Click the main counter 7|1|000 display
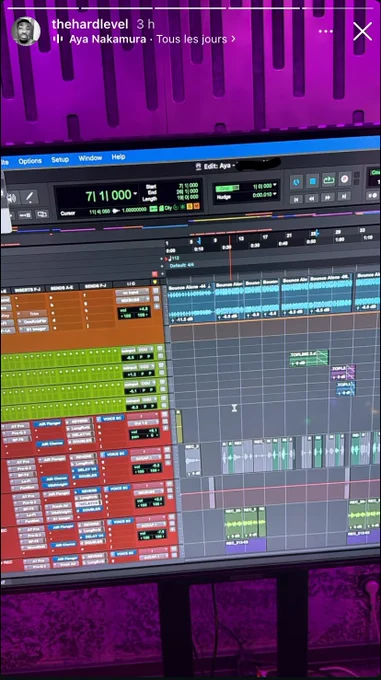The height and width of the screenshot is (680, 381). (108, 196)
